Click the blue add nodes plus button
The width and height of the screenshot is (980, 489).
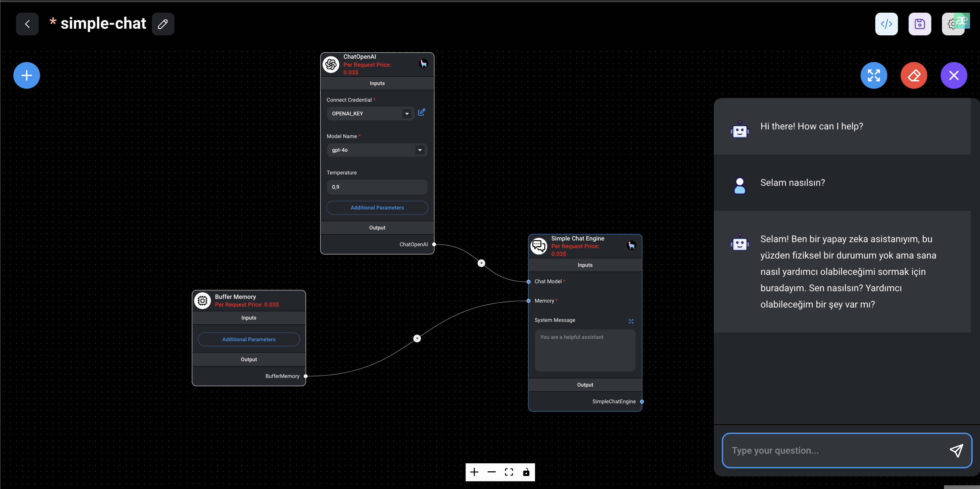point(27,75)
